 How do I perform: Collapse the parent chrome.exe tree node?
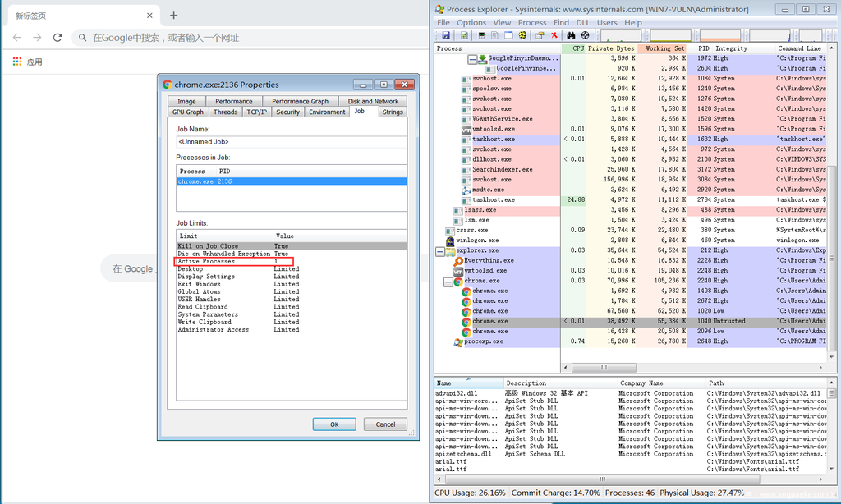pyautogui.click(x=448, y=281)
